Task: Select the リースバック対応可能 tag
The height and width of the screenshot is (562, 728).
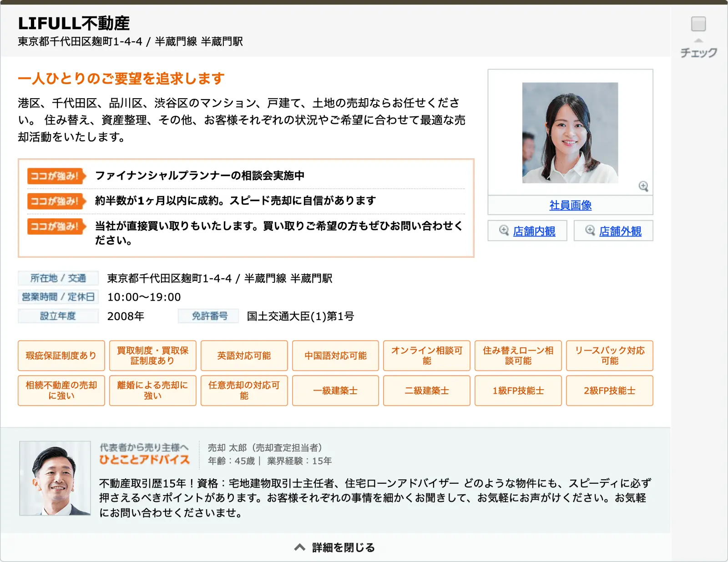Action: 610,356
